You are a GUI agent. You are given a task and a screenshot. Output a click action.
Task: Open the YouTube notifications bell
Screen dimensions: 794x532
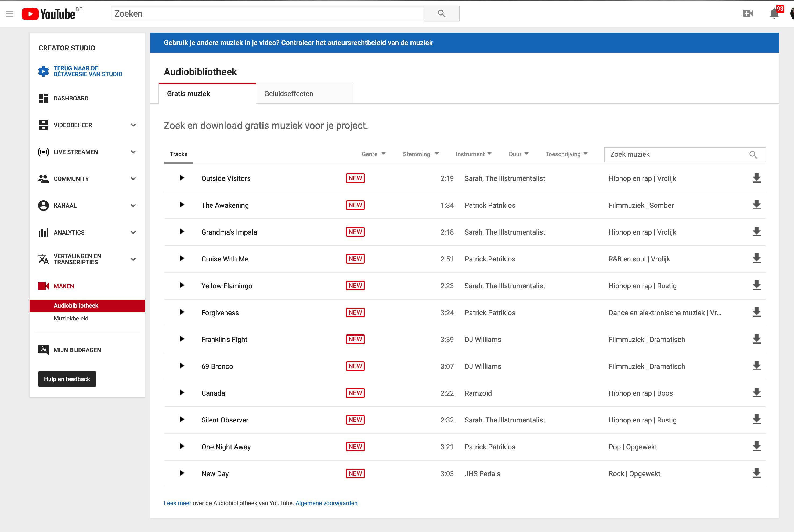(x=774, y=14)
